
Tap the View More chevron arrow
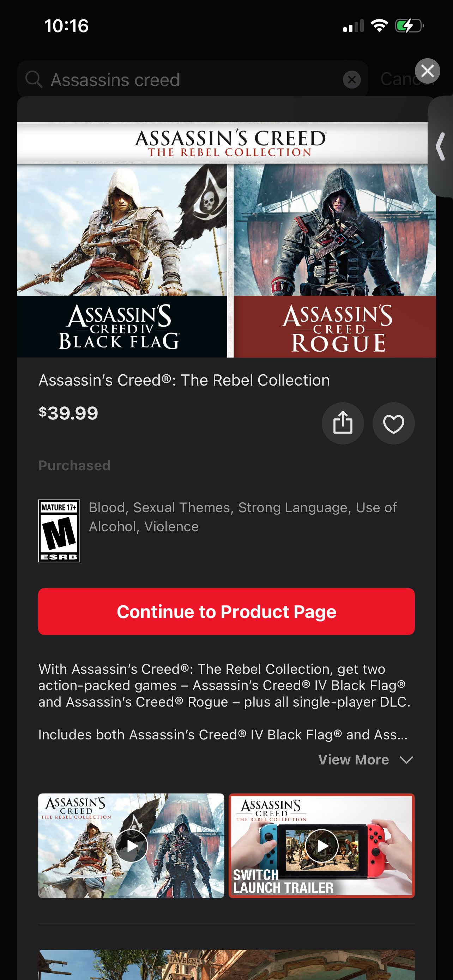coord(406,760)
